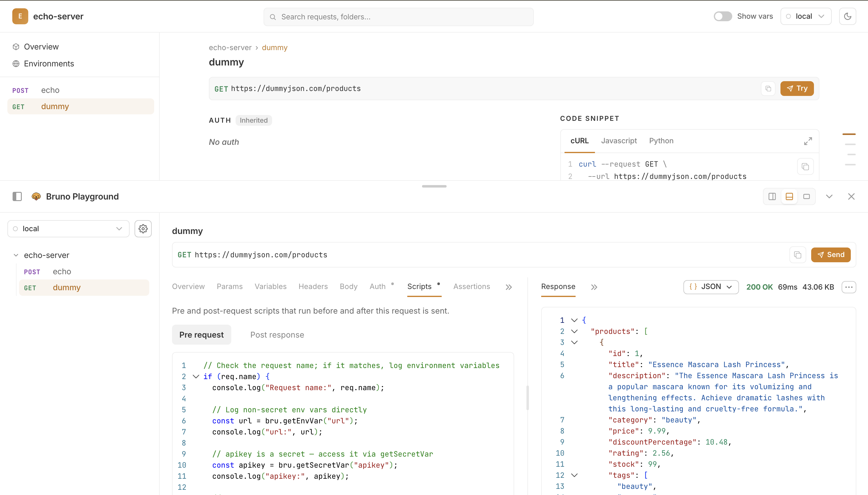Switch playground to side-by-side split layout
Screen dimensions: 868x495
tap(772, 196)
